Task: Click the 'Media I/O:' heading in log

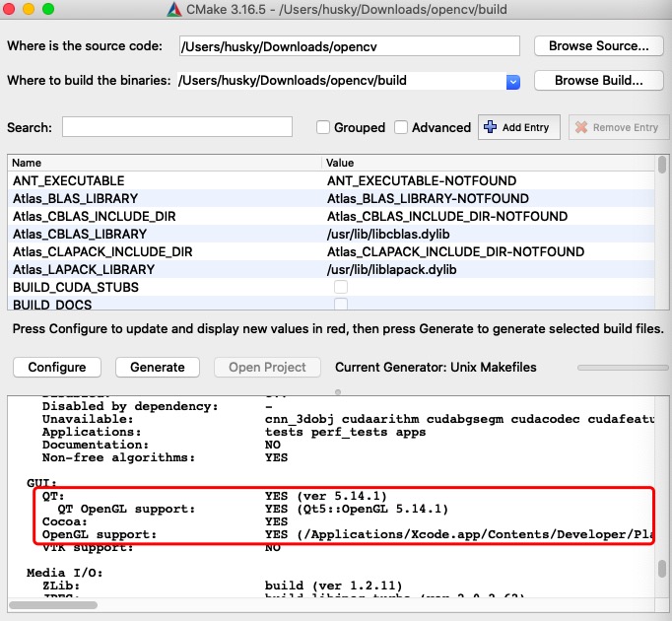Action: click(65, 573)
